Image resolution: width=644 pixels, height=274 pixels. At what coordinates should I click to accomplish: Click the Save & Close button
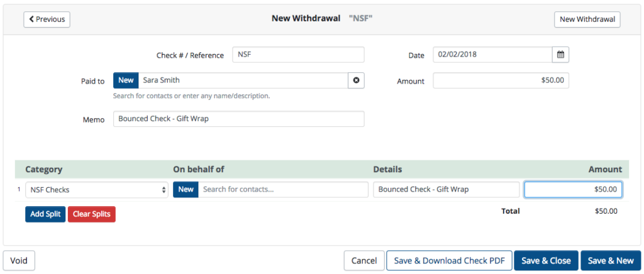[x=546, y=260]
